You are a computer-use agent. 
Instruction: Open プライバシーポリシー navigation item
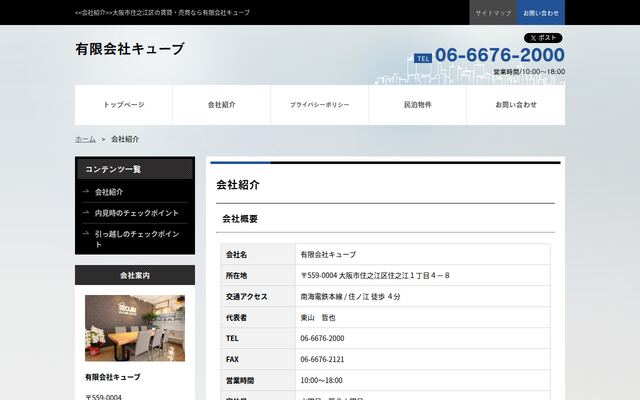coord(320,105)
